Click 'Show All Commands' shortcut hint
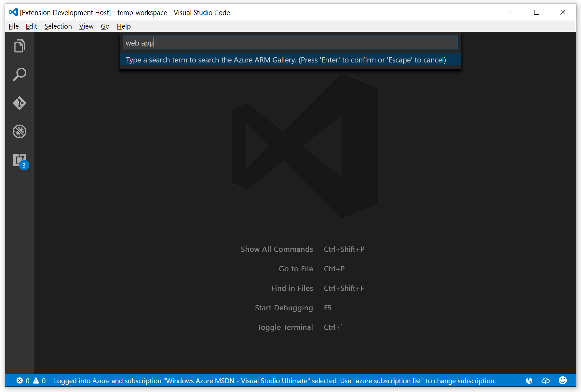581x392 pixels. pos(277,249)
